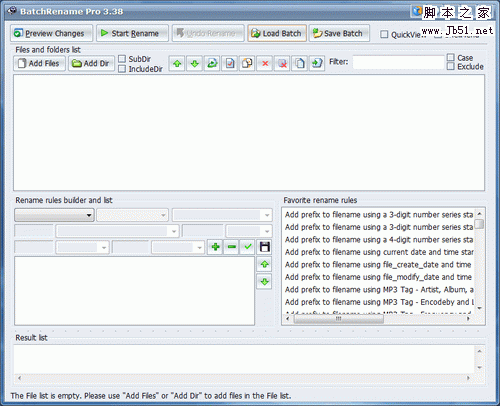Click the Preview Changes button
This screenshot has height=406, width=500.
[x=51, y=33]
